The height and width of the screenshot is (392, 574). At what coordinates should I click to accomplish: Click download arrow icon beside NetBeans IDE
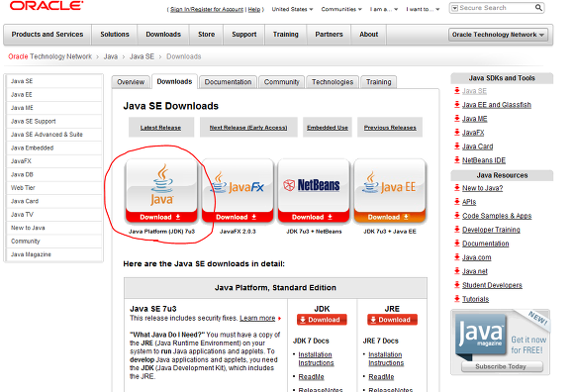[457, 159]
